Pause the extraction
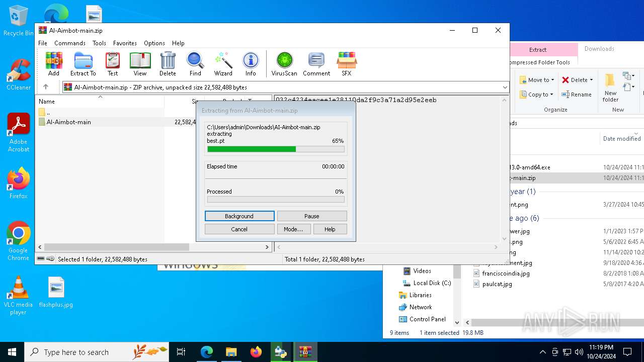This screenshot has height=362, width=644. coord(312,216)
